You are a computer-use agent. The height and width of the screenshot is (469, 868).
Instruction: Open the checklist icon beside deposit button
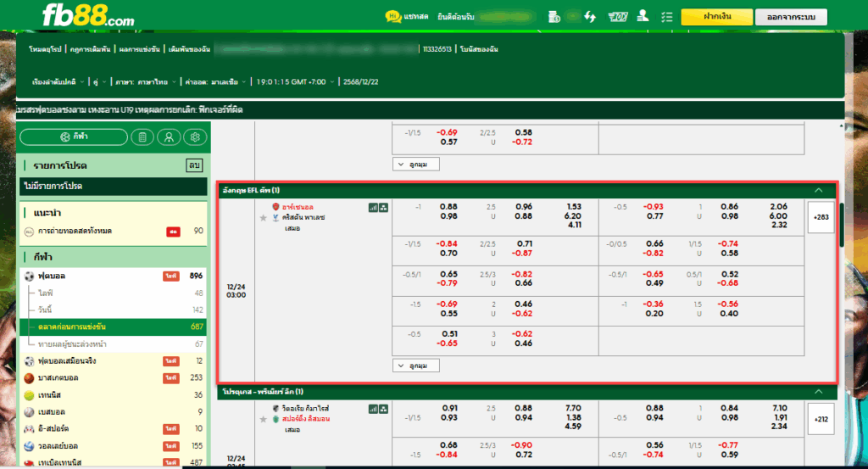pos(666,17)
